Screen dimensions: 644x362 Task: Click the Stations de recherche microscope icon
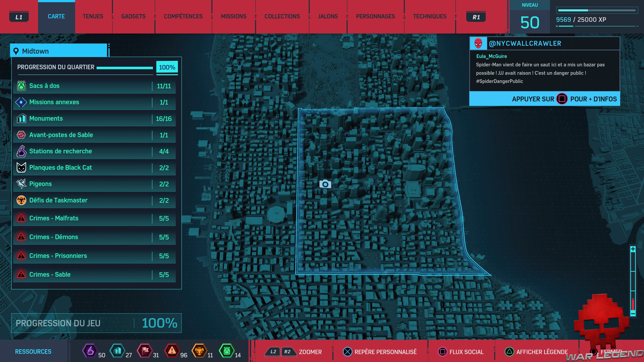[x=21, y=151]
